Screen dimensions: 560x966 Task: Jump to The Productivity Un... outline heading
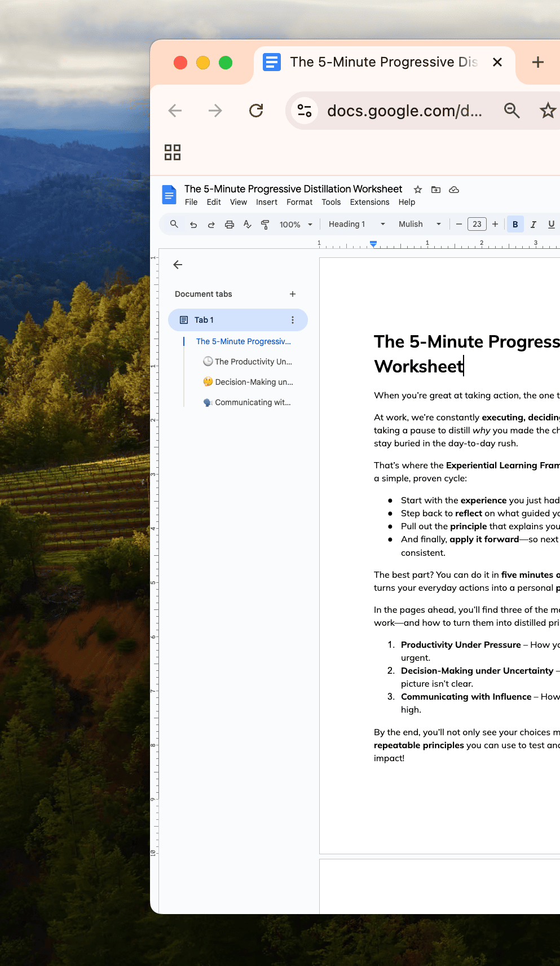[x=253, y=362]
